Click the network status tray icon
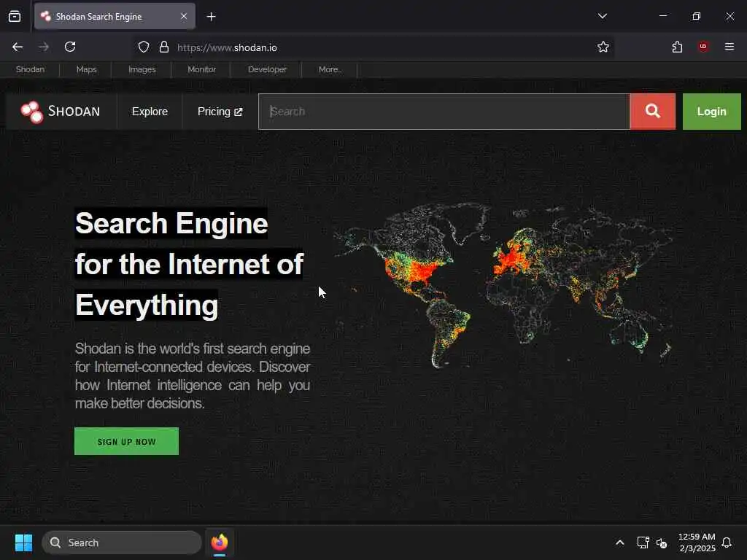This screenshot has width=747, height=560. point(643,542)
